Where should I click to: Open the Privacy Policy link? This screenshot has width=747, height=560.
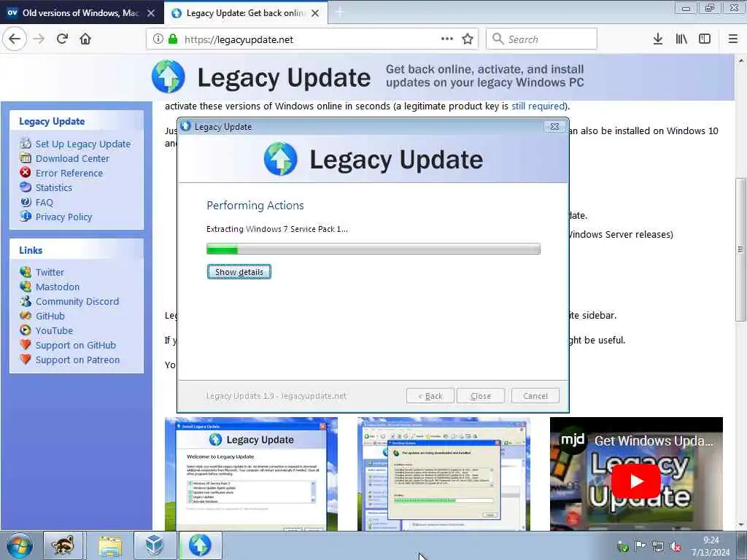click(x=64, y=217)
